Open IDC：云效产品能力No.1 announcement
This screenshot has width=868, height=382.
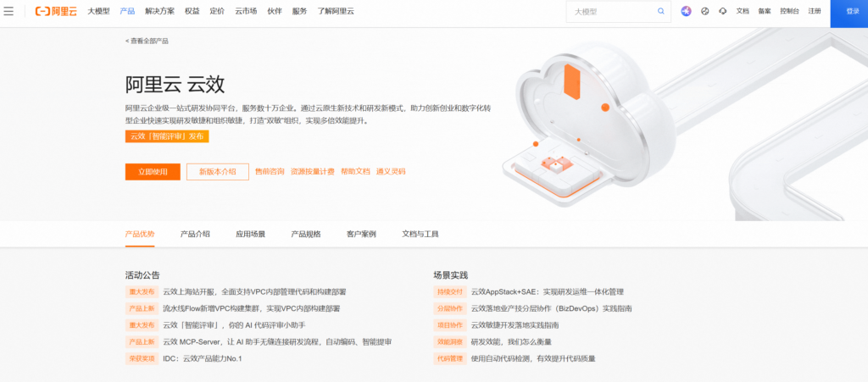coord(202,358)
